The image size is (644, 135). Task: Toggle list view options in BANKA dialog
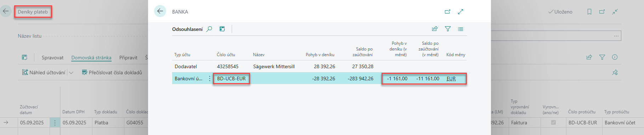click(461, 29)
